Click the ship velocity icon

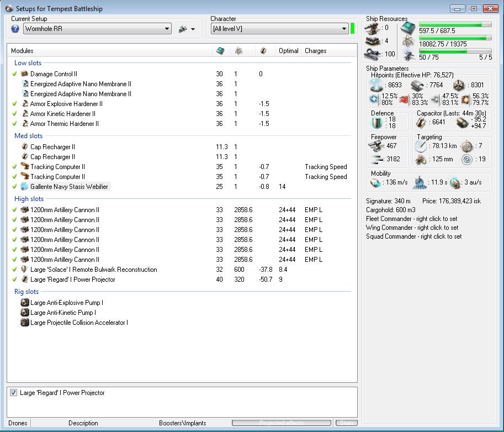[375, 183]
